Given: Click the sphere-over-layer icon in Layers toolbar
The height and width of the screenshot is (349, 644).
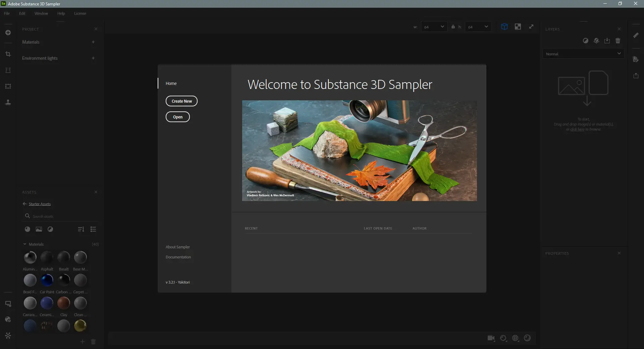Looking at the screenshot, I should coord(596,41).
